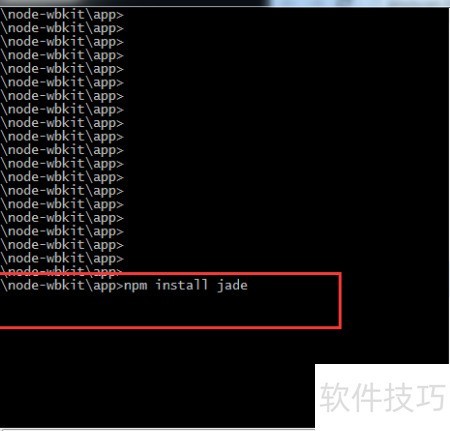Click the prompt path before npm install jade
The image size is (450, 431).
point(62,286)
